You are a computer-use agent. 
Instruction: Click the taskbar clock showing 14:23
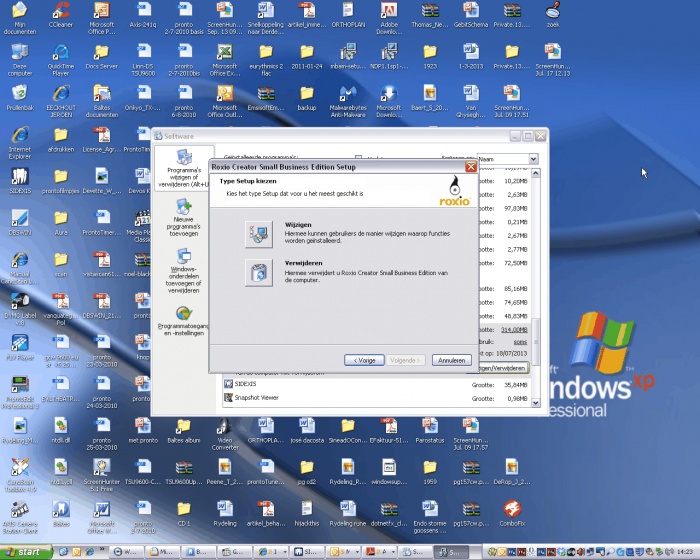[685, 552]
